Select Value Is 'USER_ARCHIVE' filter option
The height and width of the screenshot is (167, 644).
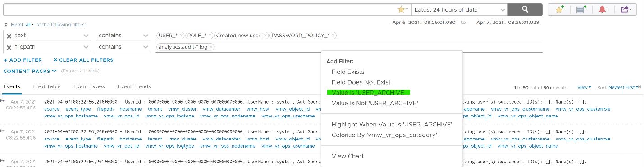click(368, 93)
